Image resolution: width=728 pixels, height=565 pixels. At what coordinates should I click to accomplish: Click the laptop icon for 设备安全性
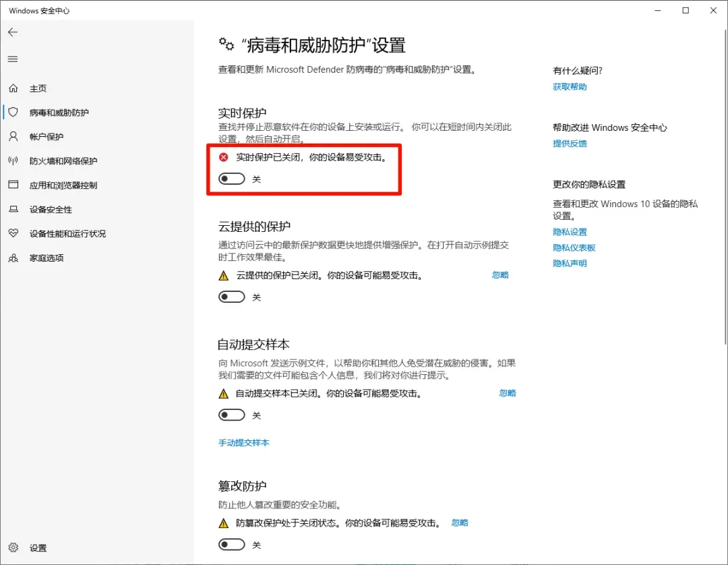tap(13, 210)
